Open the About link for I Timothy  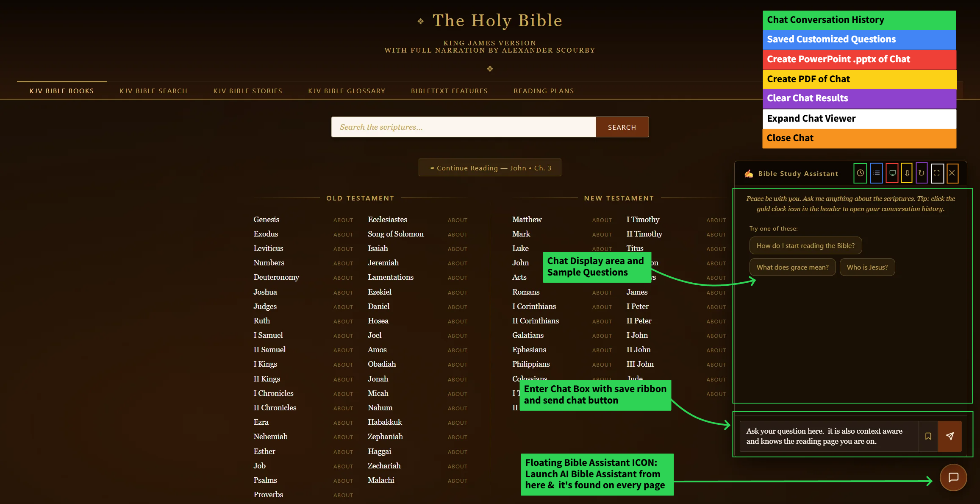point(716,220)
